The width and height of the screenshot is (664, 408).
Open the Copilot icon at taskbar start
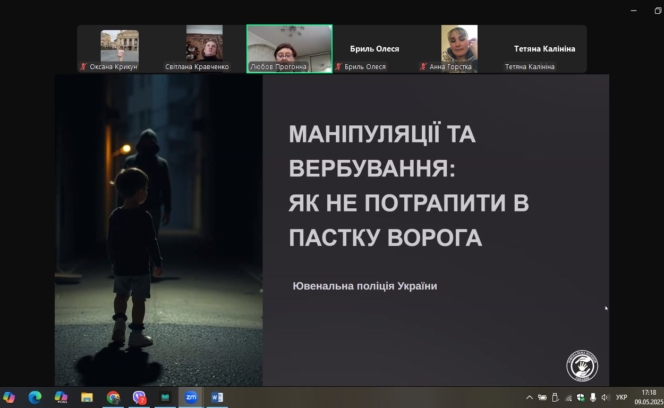coord(9,397)
